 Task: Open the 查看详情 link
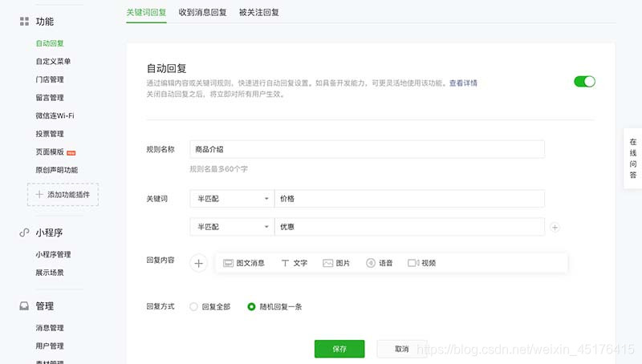click(x=463, y=83)
